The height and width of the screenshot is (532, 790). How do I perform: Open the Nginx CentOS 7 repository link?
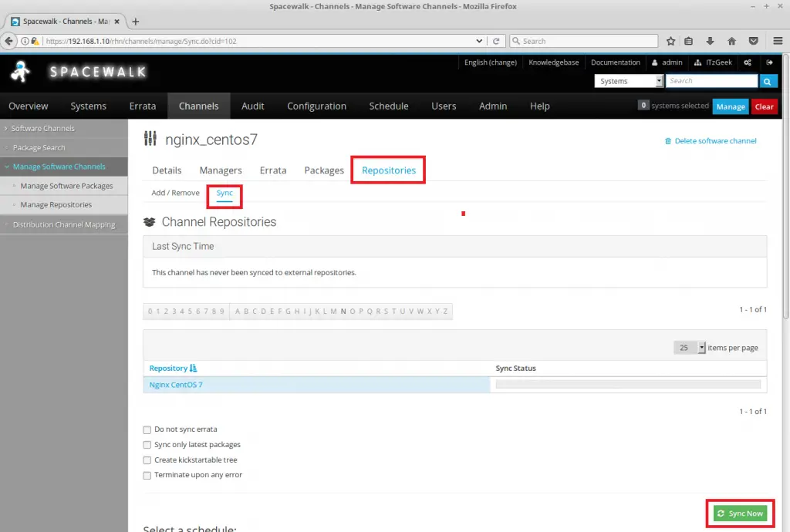pyautogui.click(x=176, y=385)
